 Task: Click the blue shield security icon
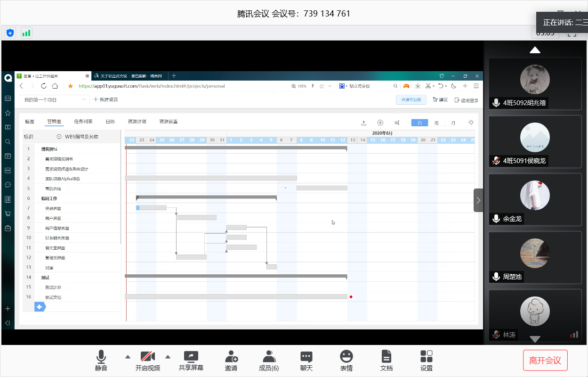(x=10, y=33)
